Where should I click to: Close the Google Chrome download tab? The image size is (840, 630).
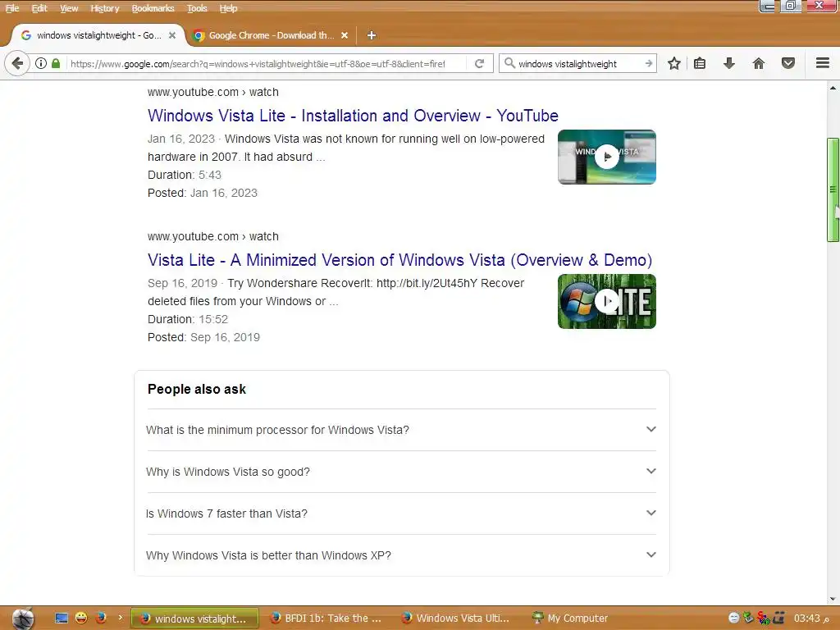345,35
